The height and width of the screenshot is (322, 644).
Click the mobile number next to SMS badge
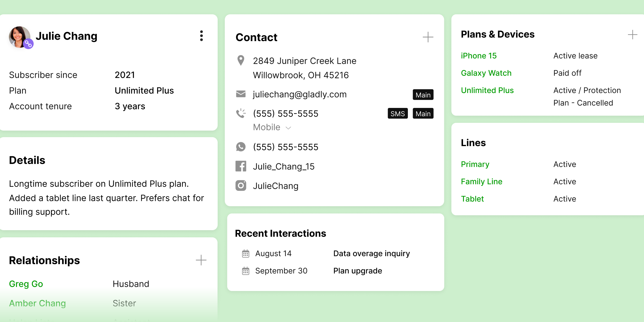pyautogui.click(x=286, y=114)
